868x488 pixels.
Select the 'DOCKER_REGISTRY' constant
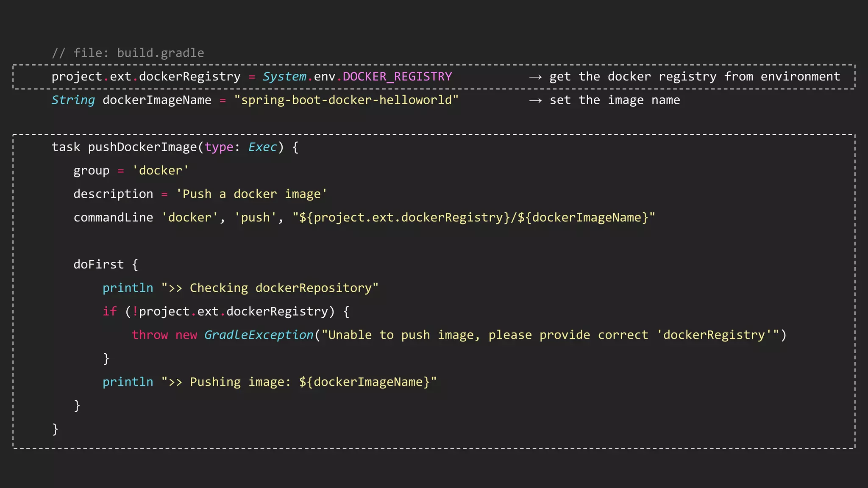[397, 77]
